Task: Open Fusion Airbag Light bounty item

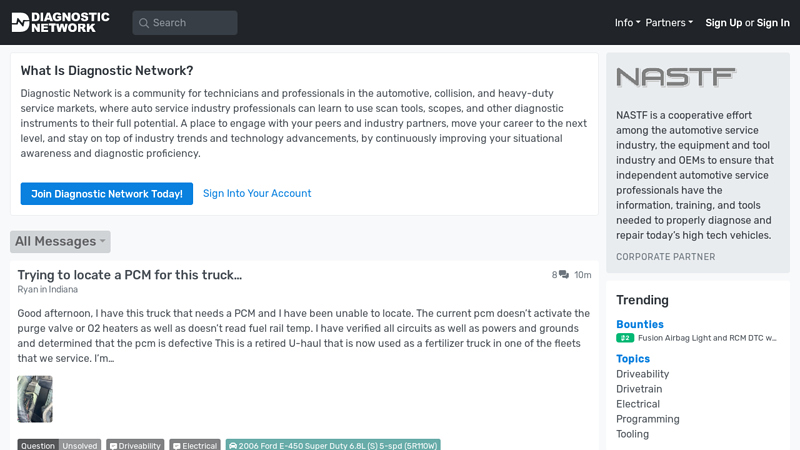Action: (707, 338)
